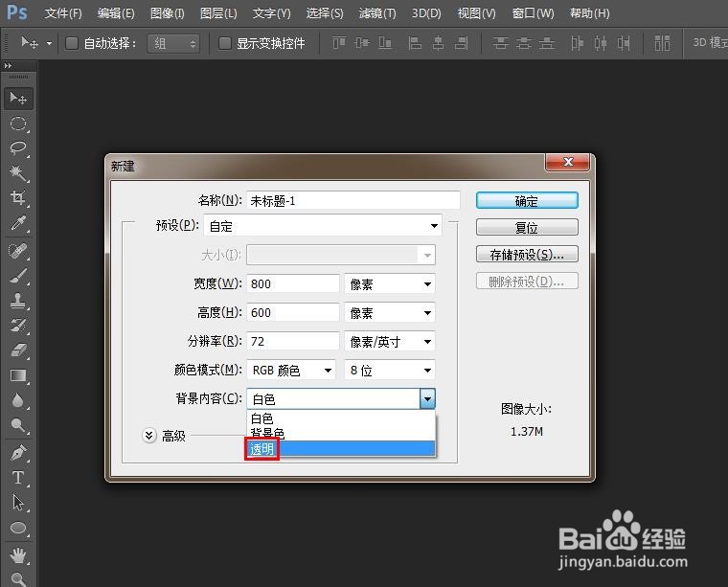Expand the 高级 advanced section

click(x=149, y=436)
